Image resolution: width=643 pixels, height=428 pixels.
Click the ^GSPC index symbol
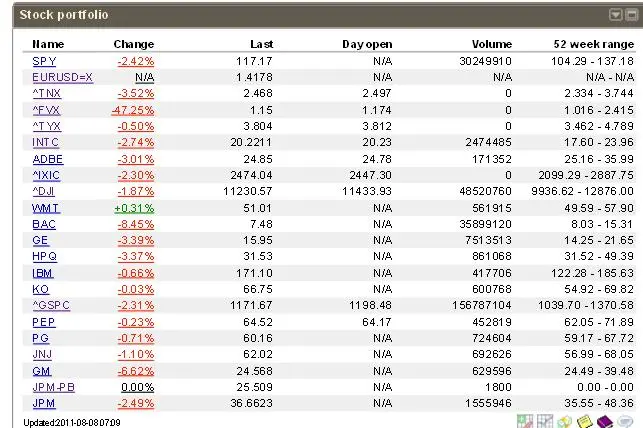coord(51,305)
